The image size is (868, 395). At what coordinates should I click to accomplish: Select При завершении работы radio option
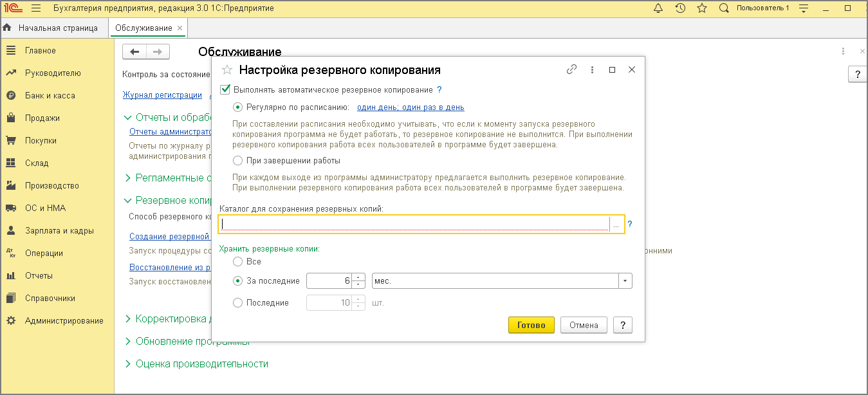point(238,160)
